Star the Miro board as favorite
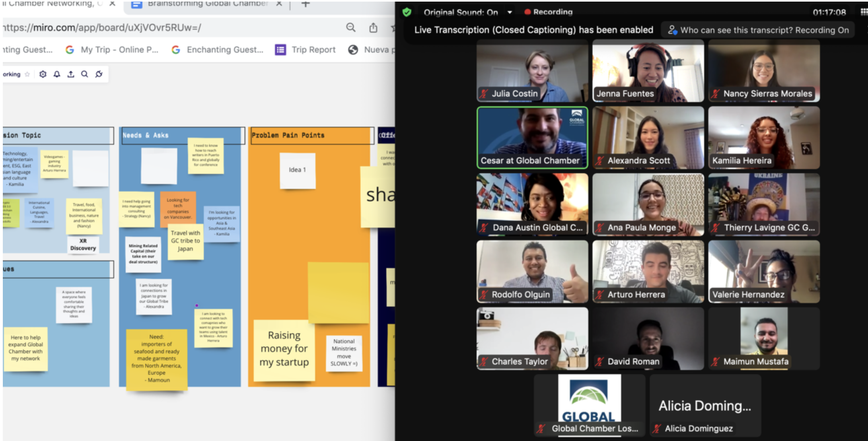868x441 pixels. 27,74
